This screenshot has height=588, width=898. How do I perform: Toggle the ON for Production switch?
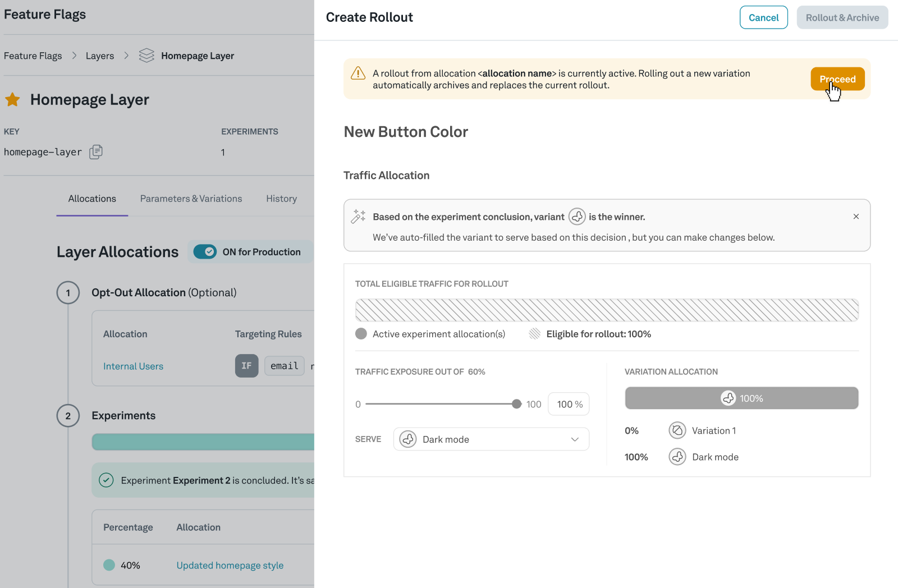pos(205,252)
